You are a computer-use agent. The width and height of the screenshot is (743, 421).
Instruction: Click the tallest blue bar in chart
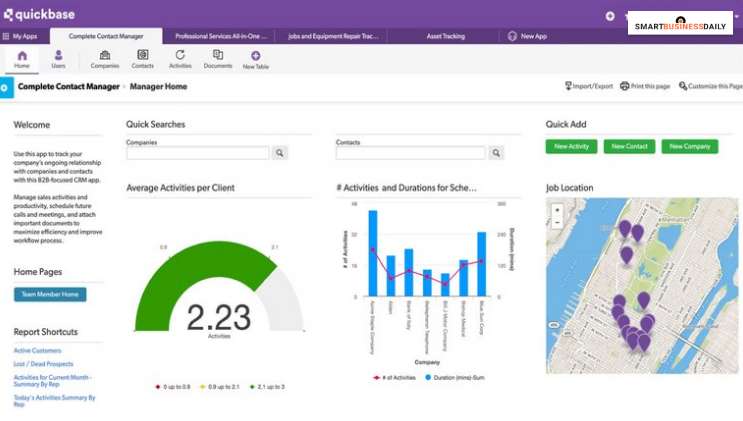click(x=373, y=254)
